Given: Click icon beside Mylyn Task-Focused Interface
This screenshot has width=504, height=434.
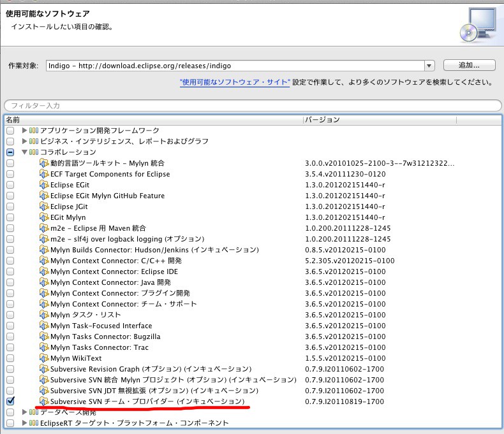Looking at the screenshot, I should (x=44, y=326).
